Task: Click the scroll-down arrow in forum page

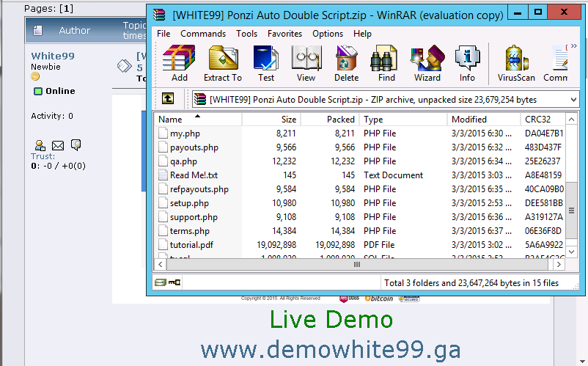Action: tap(581, 362)
